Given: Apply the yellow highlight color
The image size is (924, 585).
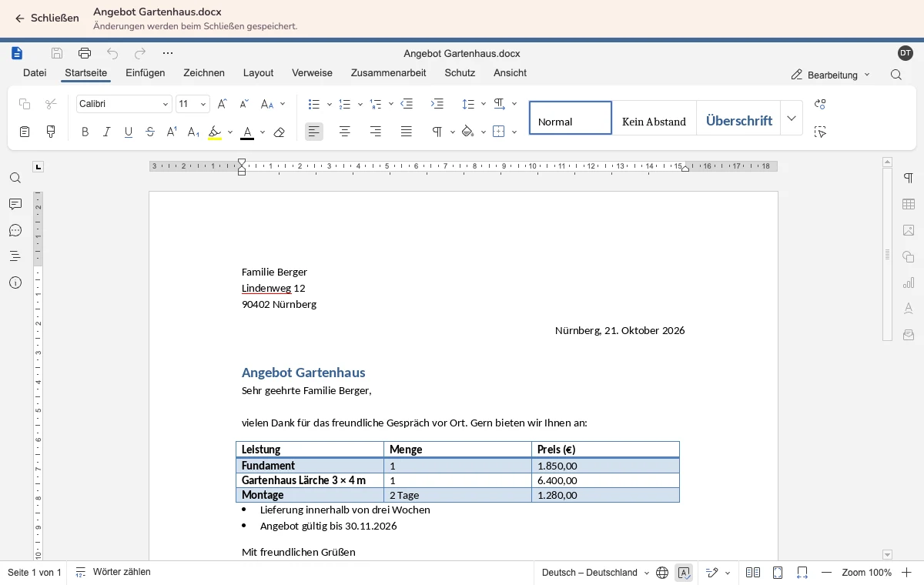Looking at the screenshot, I should 215,132.
